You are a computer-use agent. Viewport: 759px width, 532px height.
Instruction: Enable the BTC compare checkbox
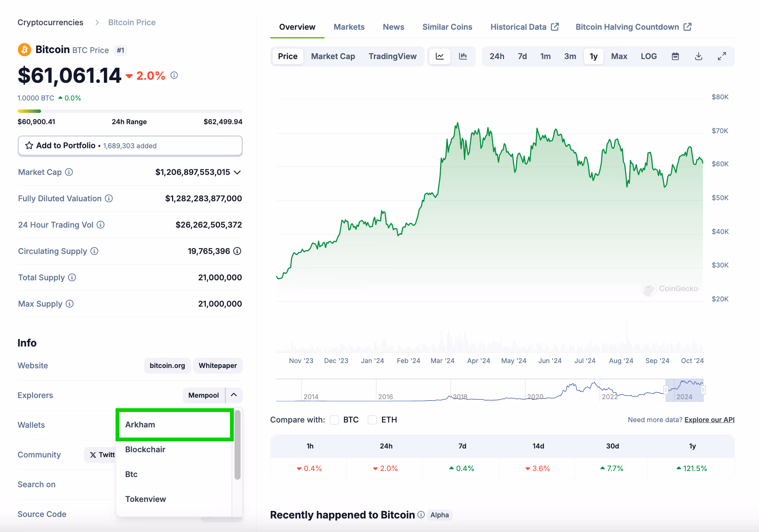tap(334, 420)
